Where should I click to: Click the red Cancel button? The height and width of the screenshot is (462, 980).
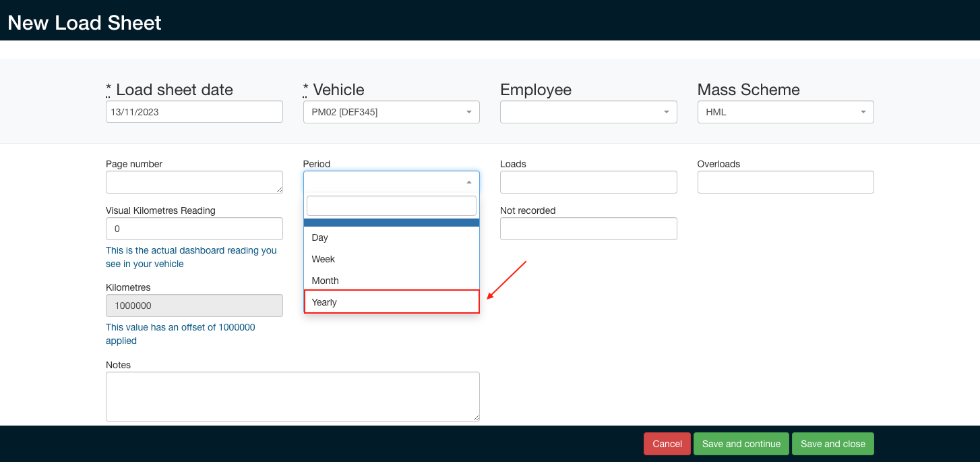click(x=667, y=444)
